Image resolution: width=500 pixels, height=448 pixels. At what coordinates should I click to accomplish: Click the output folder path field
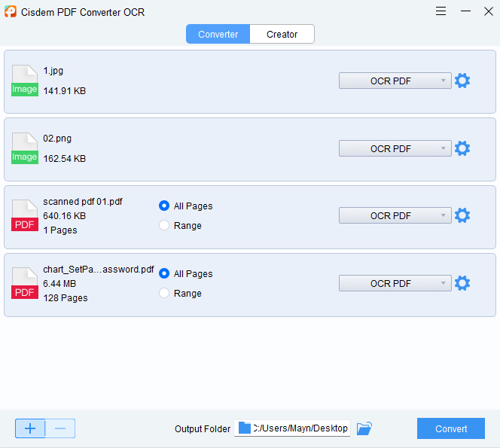292,428
